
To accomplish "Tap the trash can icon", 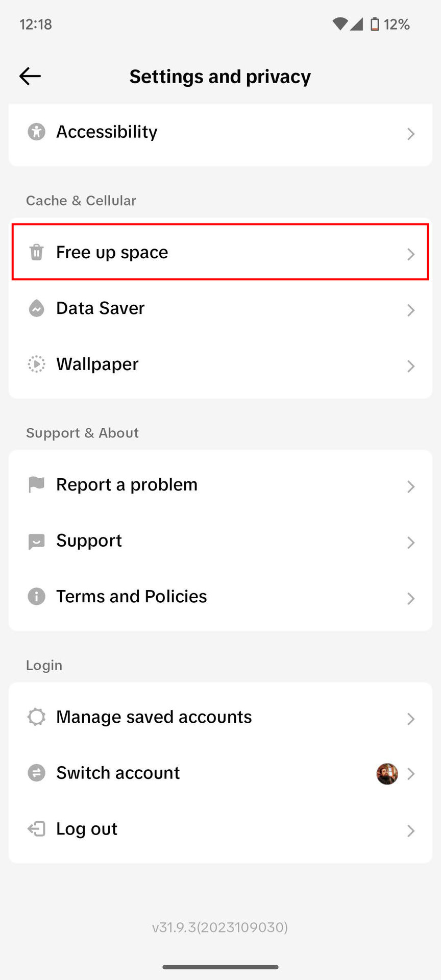I will 36,252.
